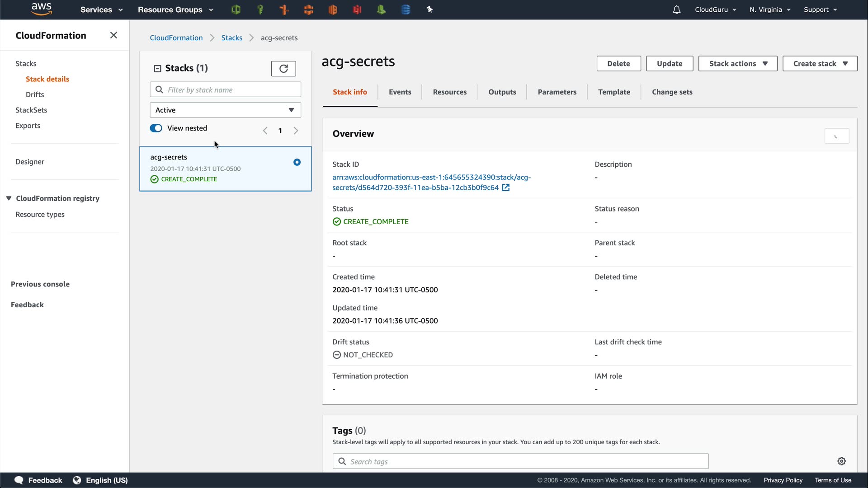Click the Delete stack button
This screenshot has width=868, height=488.
[x=618, y=64]
